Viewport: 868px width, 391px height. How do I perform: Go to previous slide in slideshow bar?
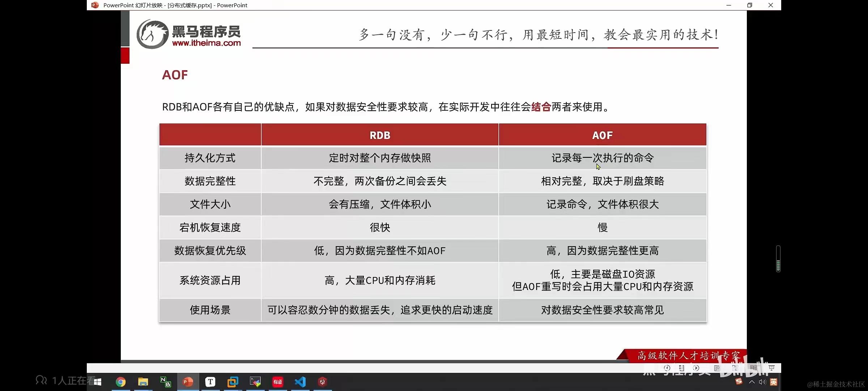tap(667, 368)
